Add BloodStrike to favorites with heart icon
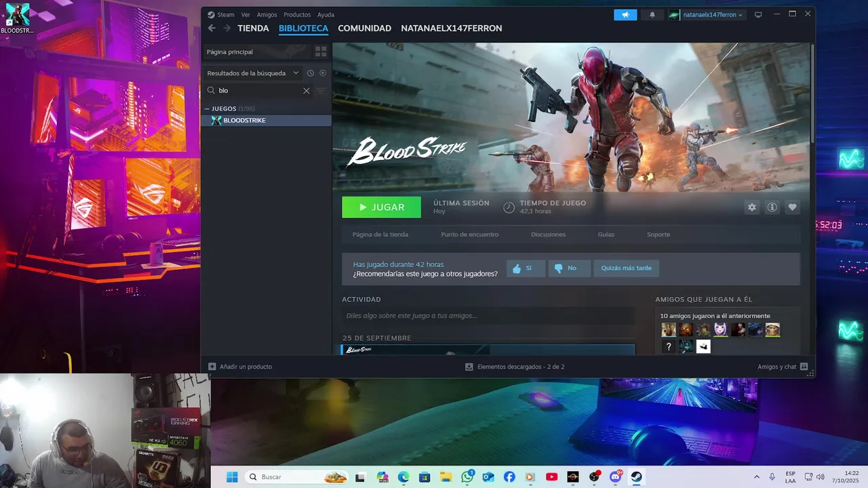Viewport: 868px width, 488px height. pos(792,207)
